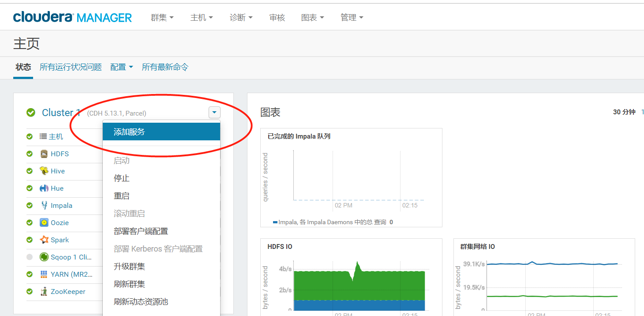Open the 诊断 top menu
This screenshot has width=644, height=316.
tap(241, 18)
